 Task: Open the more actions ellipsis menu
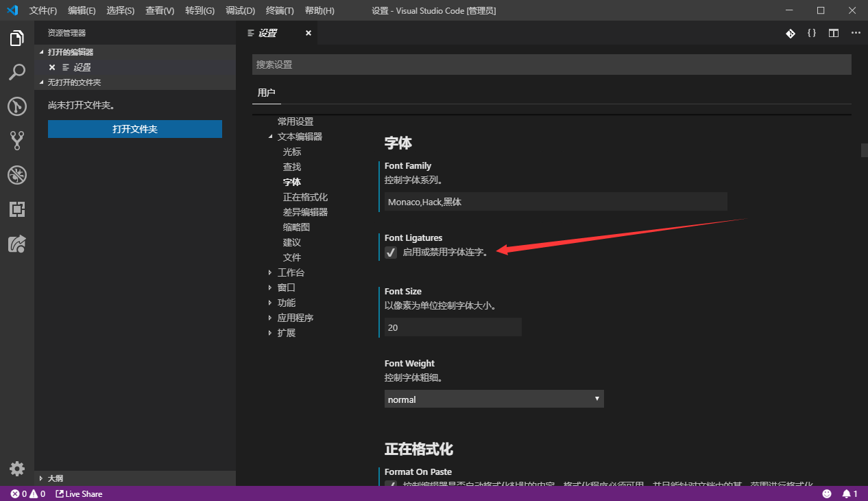[x=856, y=33]
